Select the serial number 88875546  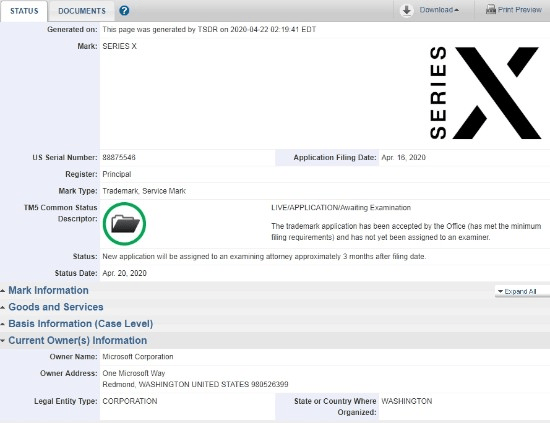point(119,157)
